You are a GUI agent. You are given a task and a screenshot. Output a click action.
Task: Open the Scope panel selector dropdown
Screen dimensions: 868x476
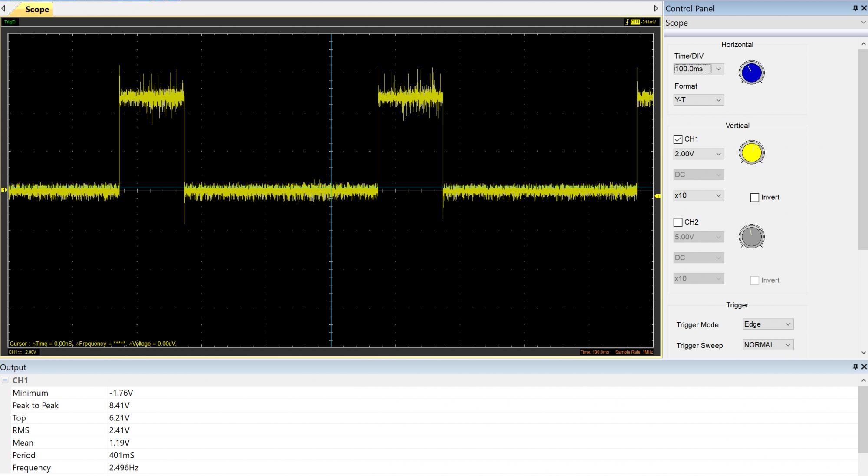click(x=863, y=23)
